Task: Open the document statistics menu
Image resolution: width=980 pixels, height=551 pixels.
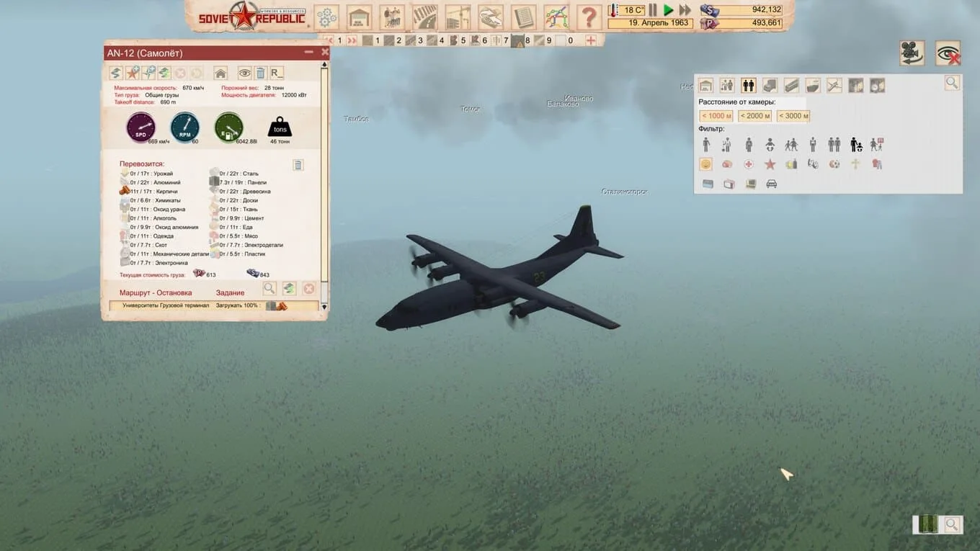Action: [523, 17]
